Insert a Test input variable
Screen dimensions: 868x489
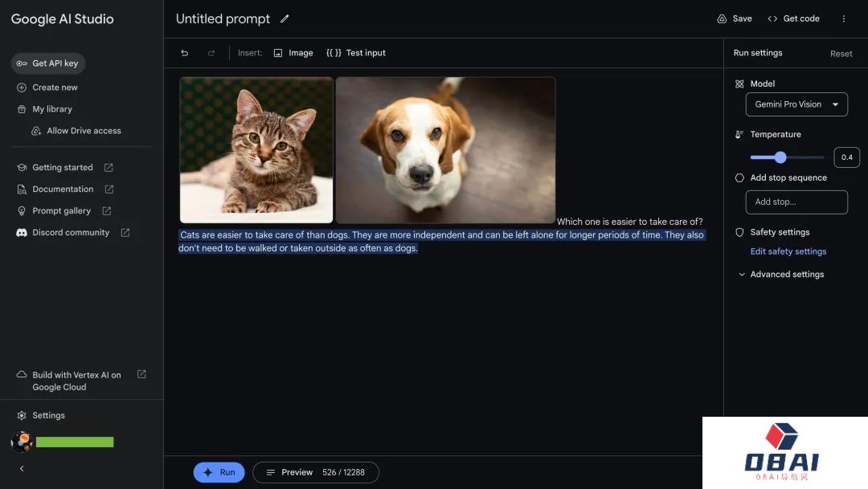pos(355,53)
